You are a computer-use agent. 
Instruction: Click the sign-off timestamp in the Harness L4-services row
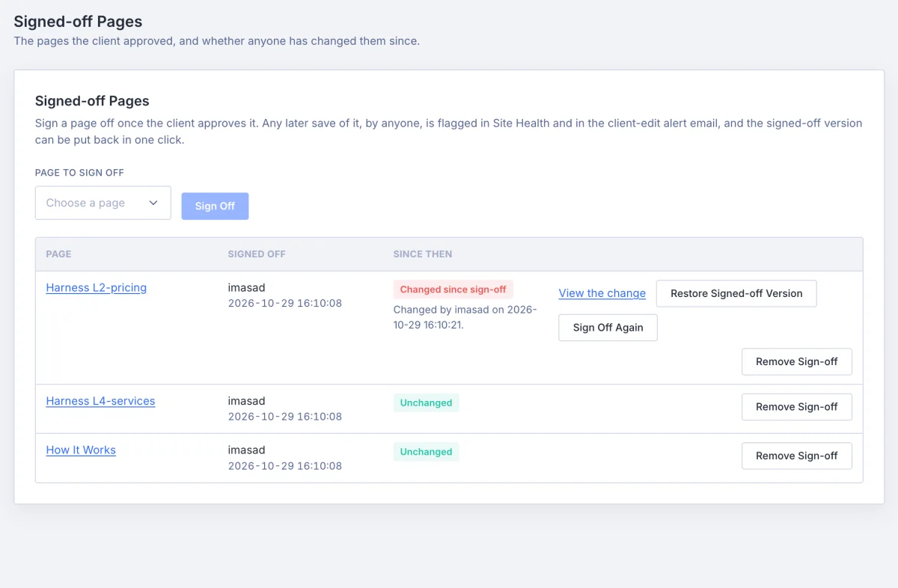[x=285, y=417]
